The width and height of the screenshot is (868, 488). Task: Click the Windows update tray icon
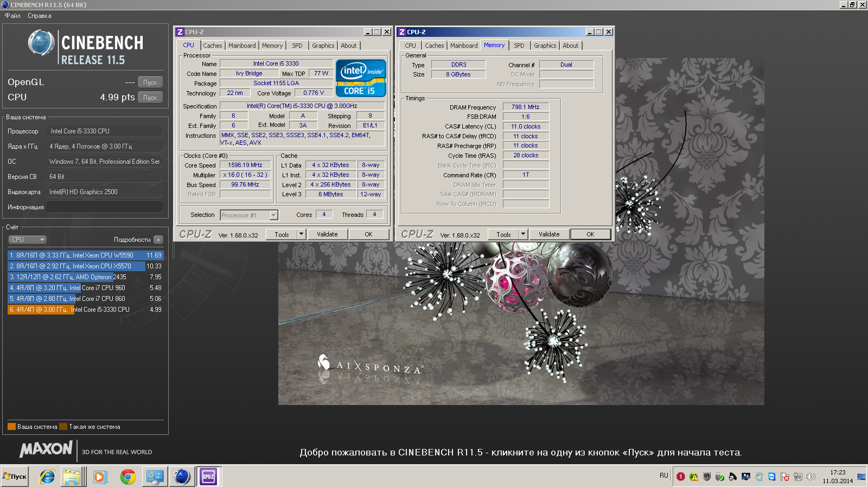pos(759,477)
